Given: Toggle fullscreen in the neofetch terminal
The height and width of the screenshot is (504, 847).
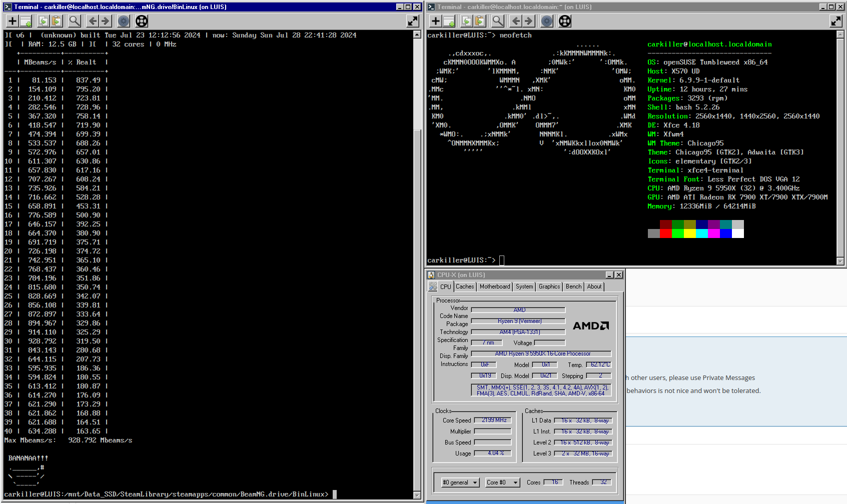Looking at the screenshot, I should pyautogui.click(x=836, y=21).
